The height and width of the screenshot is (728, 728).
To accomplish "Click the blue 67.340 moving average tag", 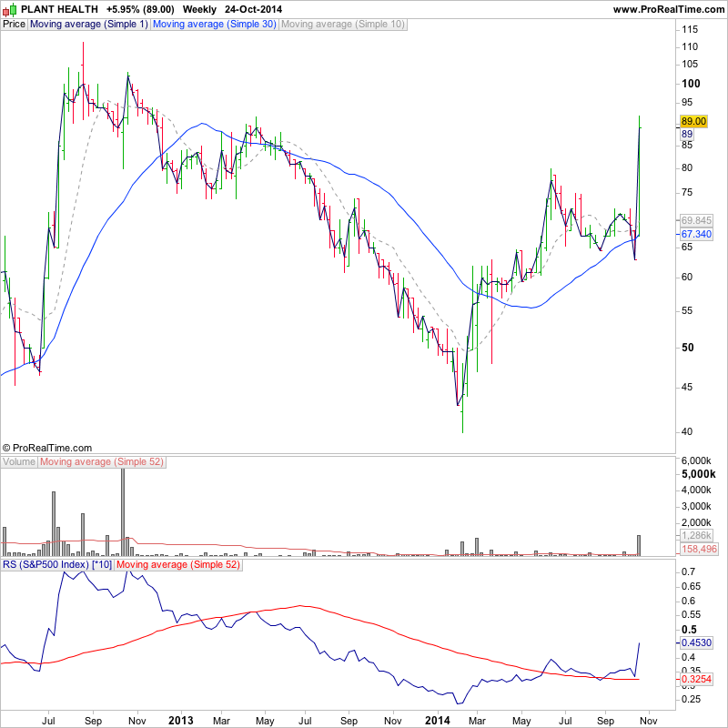I will point(696,234).
